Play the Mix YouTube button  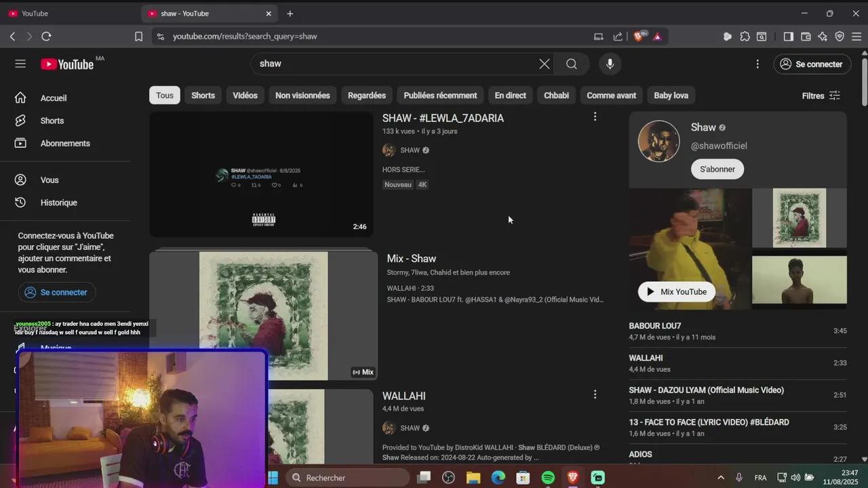coord(676,291)
